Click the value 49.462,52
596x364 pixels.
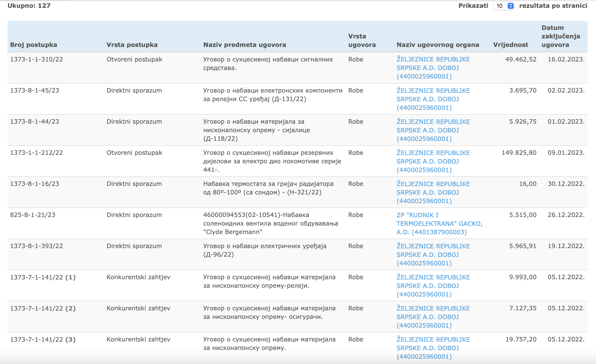click(521, 59)
